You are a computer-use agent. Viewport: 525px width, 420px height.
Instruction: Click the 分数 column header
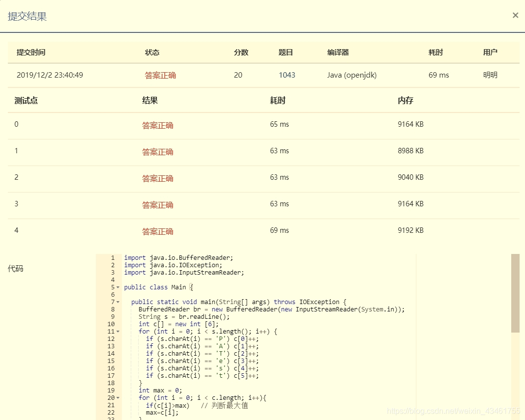coord(241,52)
